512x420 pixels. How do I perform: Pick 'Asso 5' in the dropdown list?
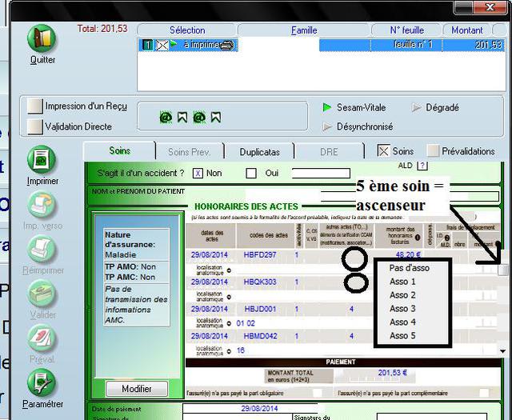tap(402, 336)
